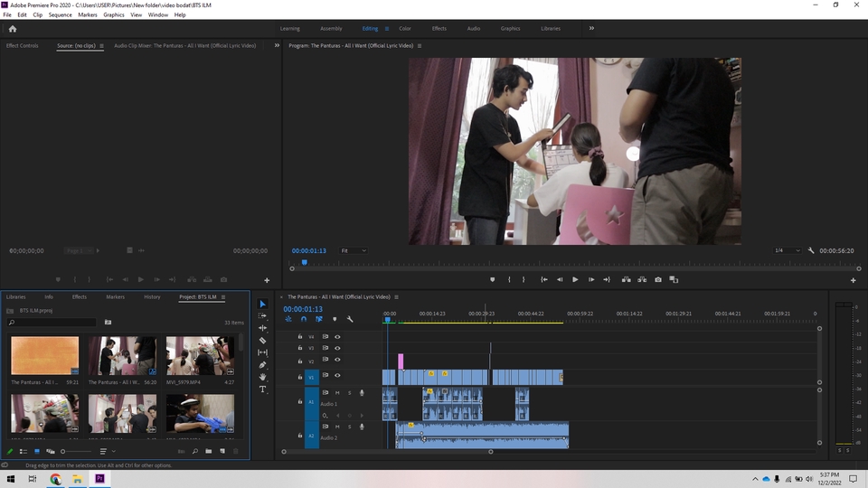Image resolution: width=868 pixels, height=488 pixels.
Task: Click Program monitor Mark In bracket
Action: tap(509, 280)
